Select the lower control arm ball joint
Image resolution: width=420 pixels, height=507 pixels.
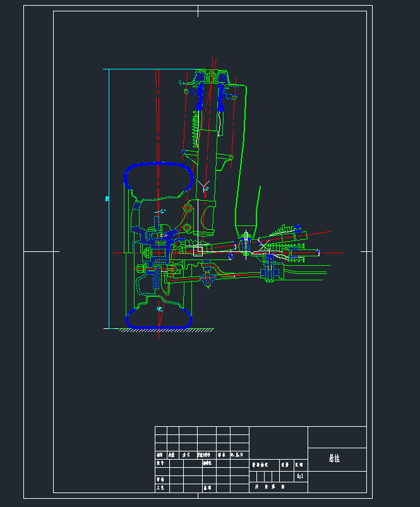coord(206,277)
